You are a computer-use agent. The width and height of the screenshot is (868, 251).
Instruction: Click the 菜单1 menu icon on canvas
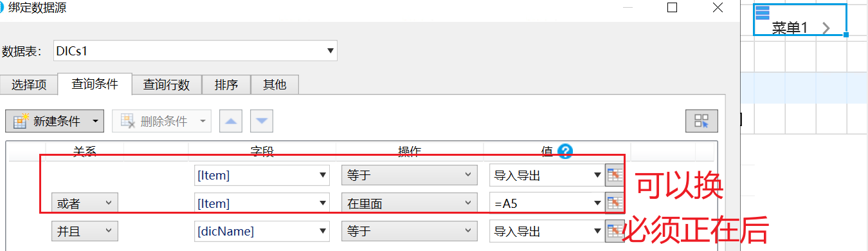tap(763, 12)
